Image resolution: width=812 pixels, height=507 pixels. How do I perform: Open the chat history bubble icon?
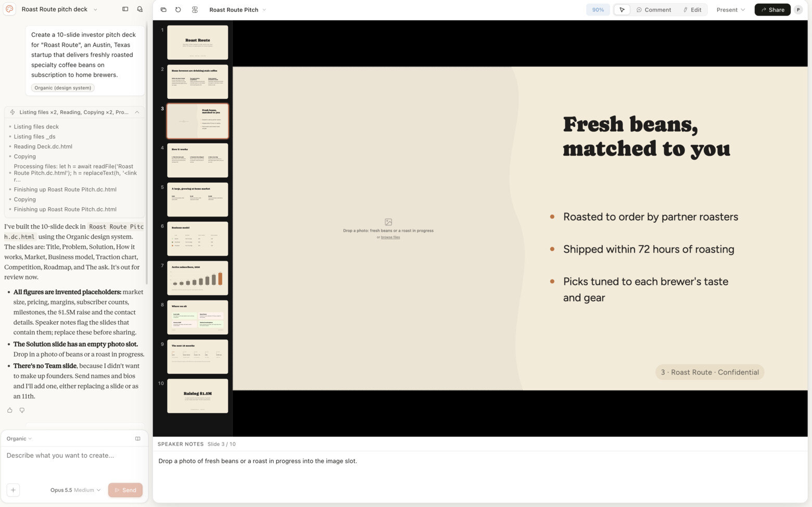(139, 9)
